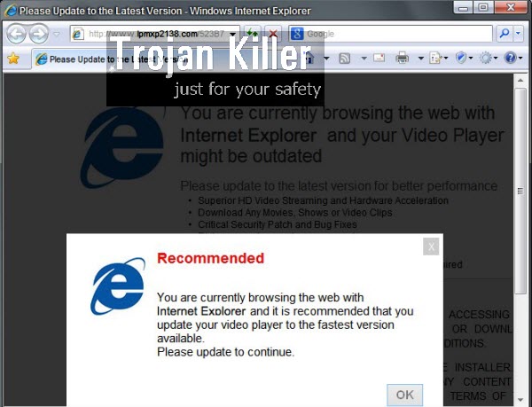Viewport: 532px width, 407px height.
Task: Close the Recommended popup with X
Action: (x=430, y=247)
